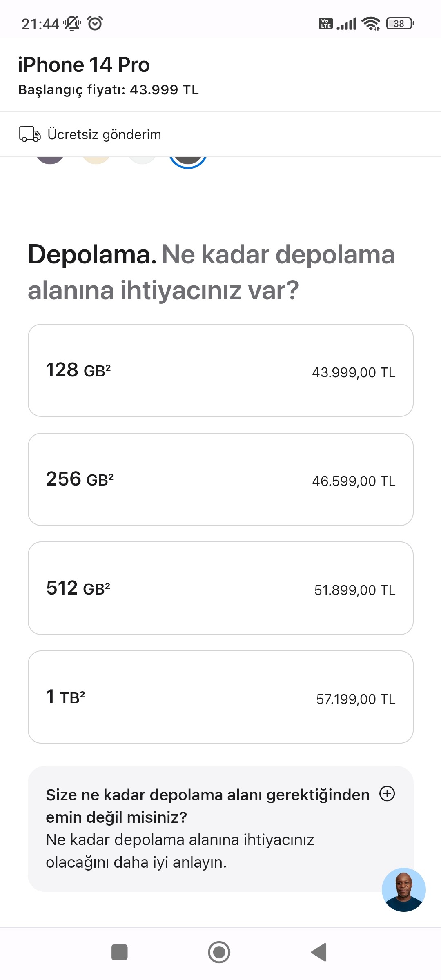Tap the alarm clock status icon
441x980 pixels.
(x=95, y=23)
